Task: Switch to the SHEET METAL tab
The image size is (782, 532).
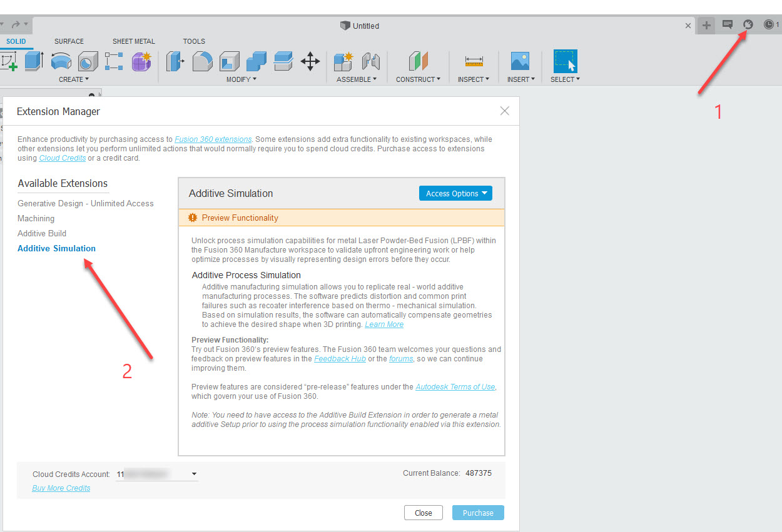Action: [x=133, y=41]
